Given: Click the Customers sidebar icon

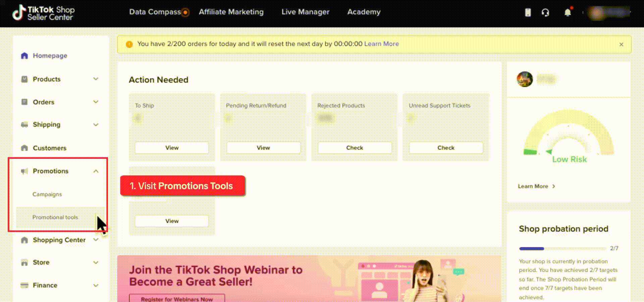Looking at the screenshot, I should click(x=24, y=148).
